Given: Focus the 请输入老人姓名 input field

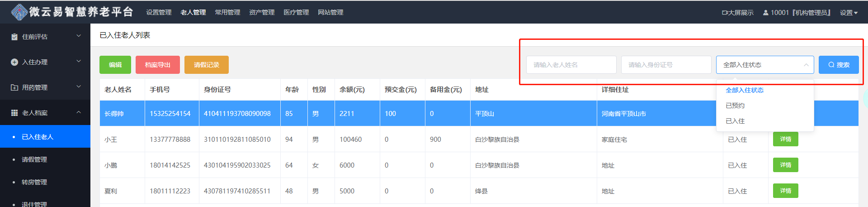Looking at the screenshot, I should 571,65.
